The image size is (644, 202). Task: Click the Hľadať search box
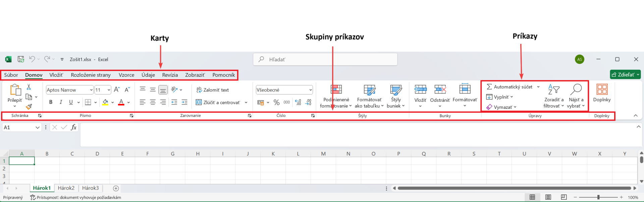point(325,59)
